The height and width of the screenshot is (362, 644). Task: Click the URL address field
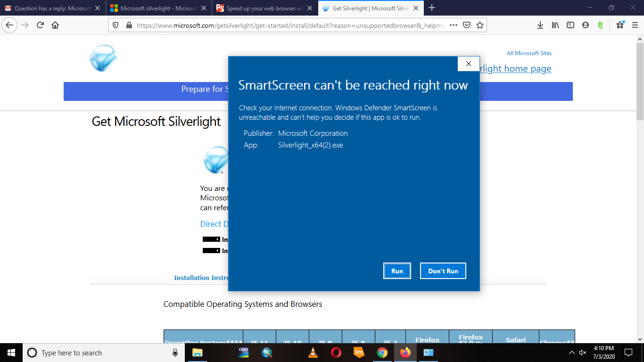[290, 25]
